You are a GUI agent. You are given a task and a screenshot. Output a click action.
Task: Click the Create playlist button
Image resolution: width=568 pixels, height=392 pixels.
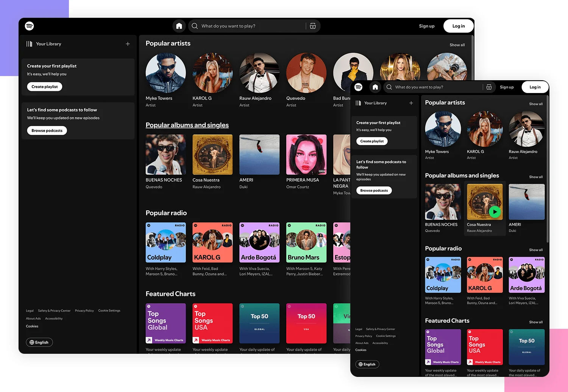(x=44, y=86)
